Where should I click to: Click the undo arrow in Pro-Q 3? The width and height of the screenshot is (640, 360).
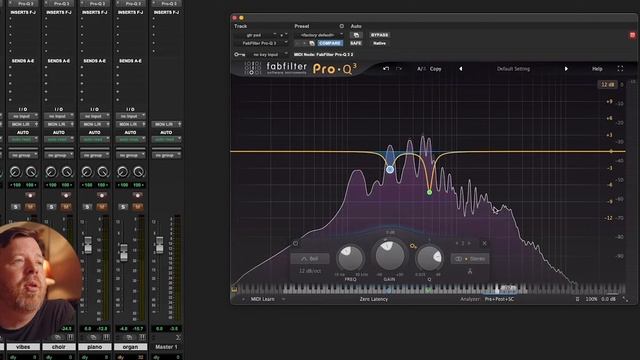click(x=386, y=69)
